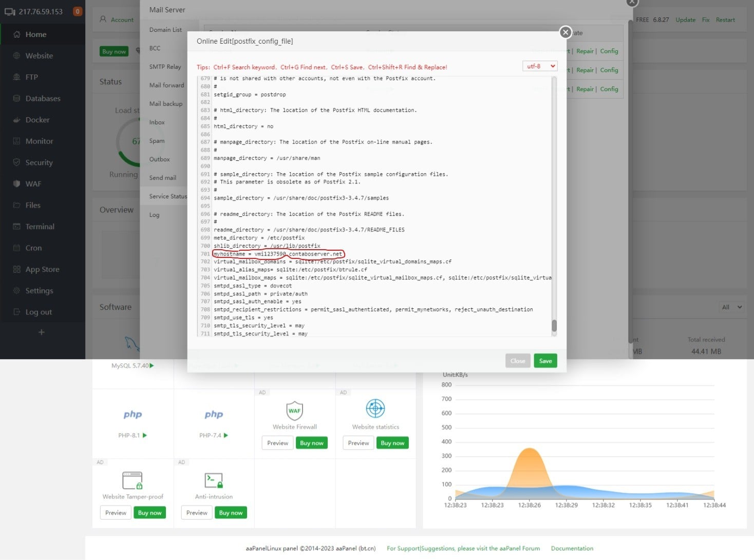
Task: Open SMTP Relay in Mail Server menu
Action: (165, 67)
